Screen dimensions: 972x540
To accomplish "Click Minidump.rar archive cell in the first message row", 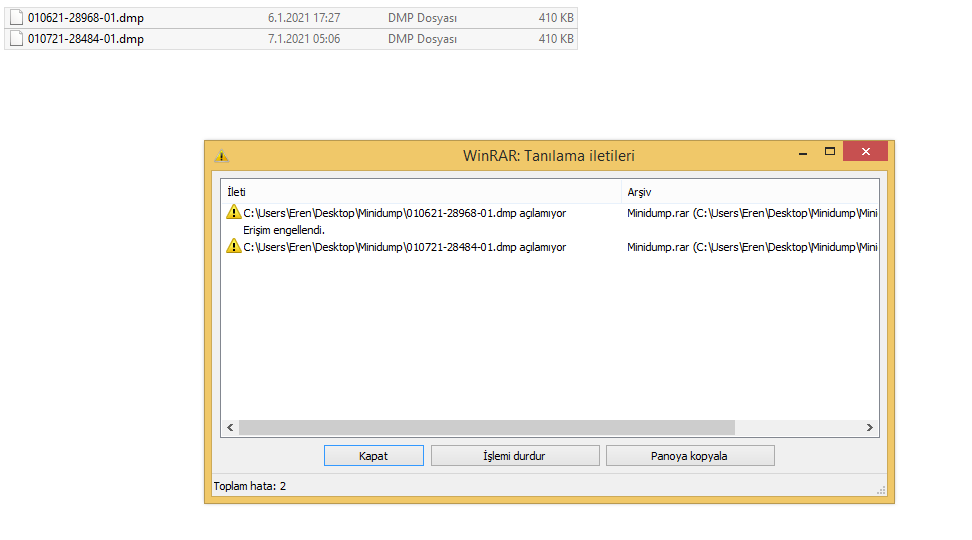I will (752, 213).
